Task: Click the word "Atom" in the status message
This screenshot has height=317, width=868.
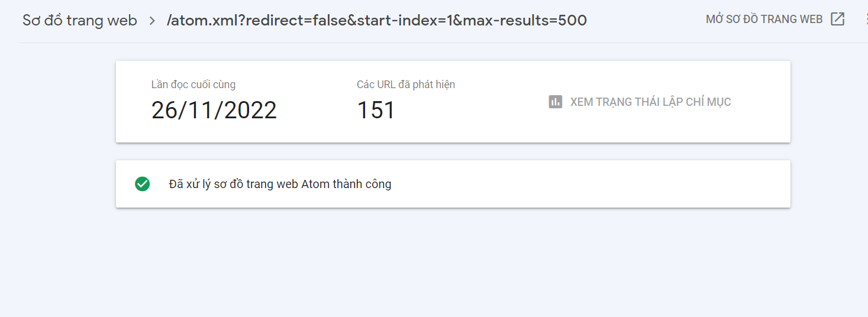Action: (x=315, y=184)
